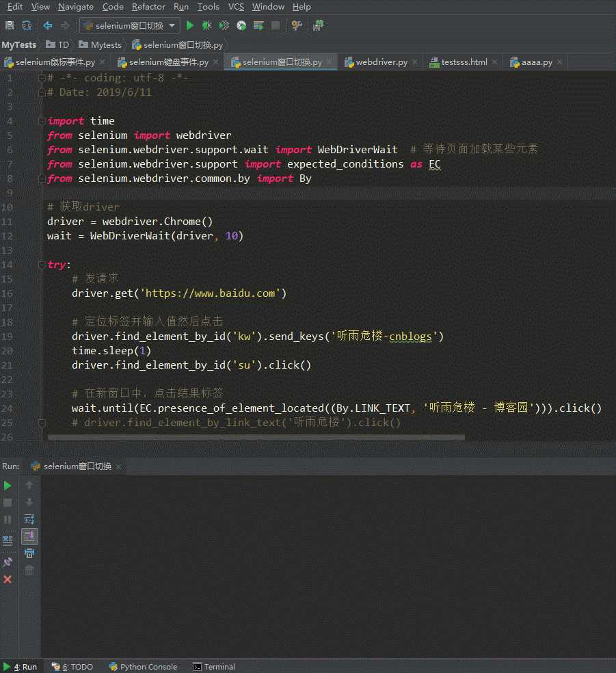The height and width of the screenshot is (673, 616).
Task: Open the 4: Run tool window tab
Action: pos(21,667)
